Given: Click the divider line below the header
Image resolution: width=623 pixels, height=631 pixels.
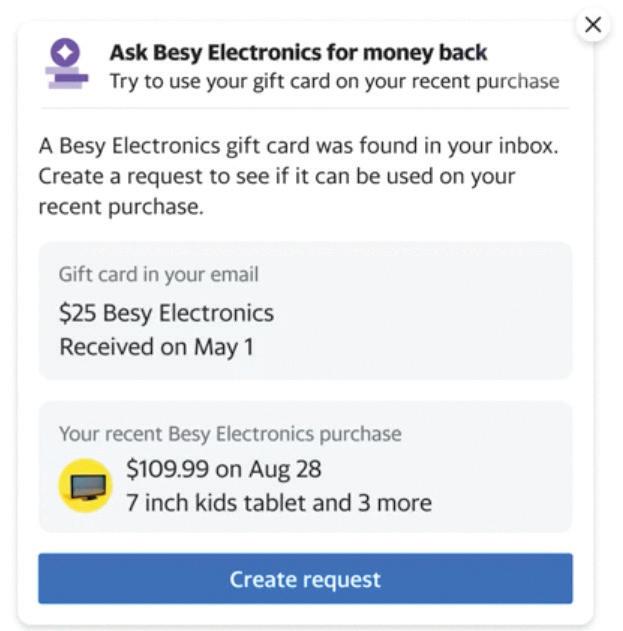Looking at the screenshot, I should [x=305, y=108].
